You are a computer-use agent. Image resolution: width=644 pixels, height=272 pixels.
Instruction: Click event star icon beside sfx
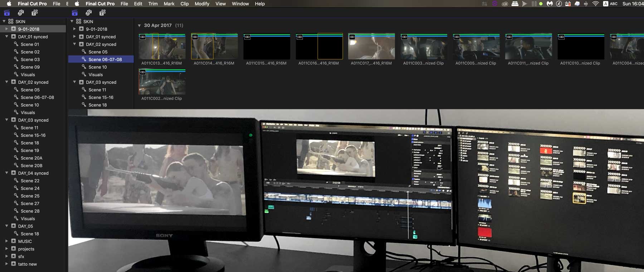click(13, 256)
